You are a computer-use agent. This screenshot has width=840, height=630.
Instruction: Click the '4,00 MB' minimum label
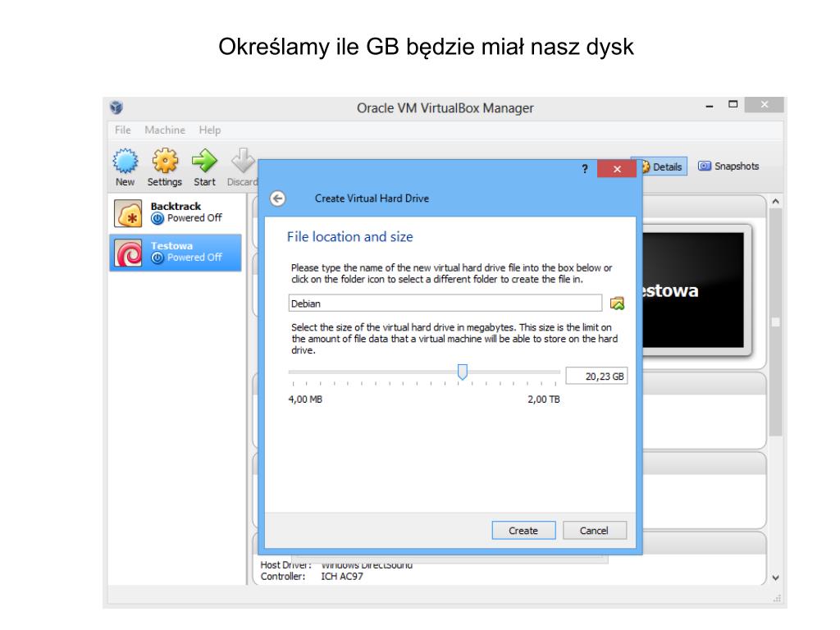tap(305, 399)
